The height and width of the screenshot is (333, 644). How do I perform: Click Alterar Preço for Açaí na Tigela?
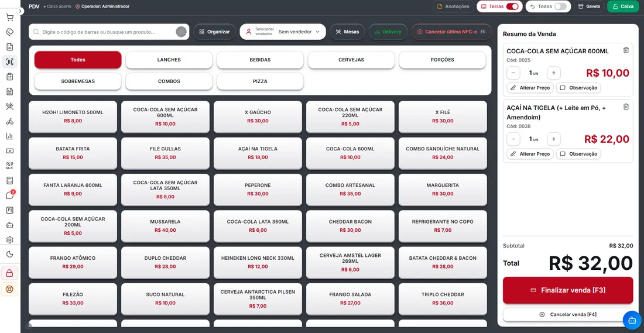(x=530, y=154)
